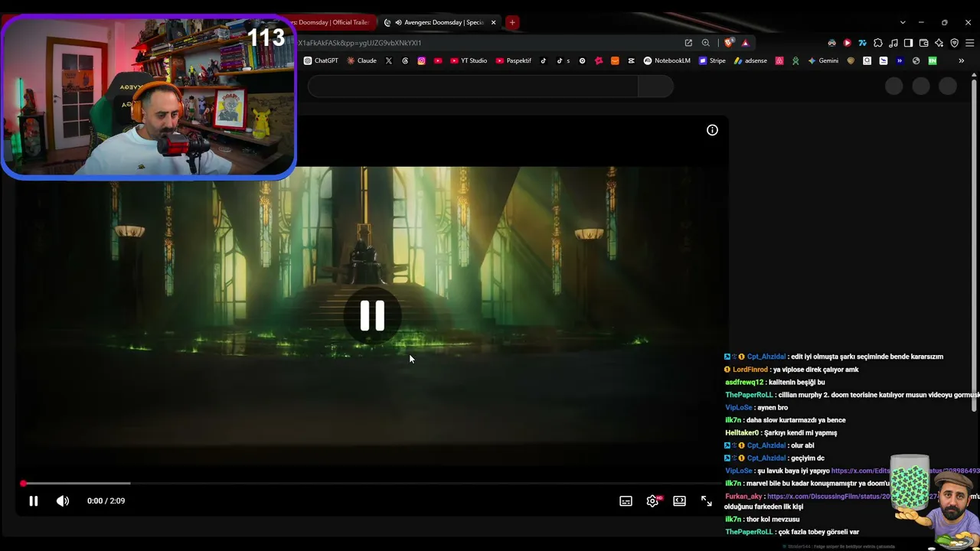Show video info card icon
This screenshot has width=980, height=551.
pos(712,130)
